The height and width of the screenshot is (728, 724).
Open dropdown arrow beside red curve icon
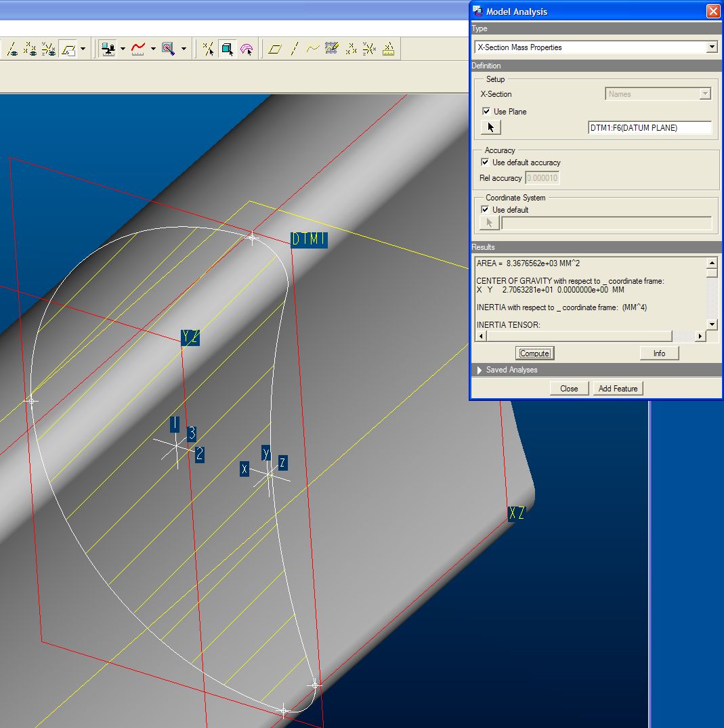pyautogui.click(x=153, y=49)
